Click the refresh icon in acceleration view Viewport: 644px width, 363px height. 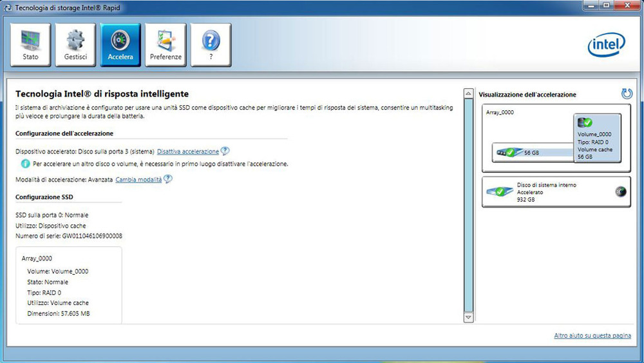point(627,93)
